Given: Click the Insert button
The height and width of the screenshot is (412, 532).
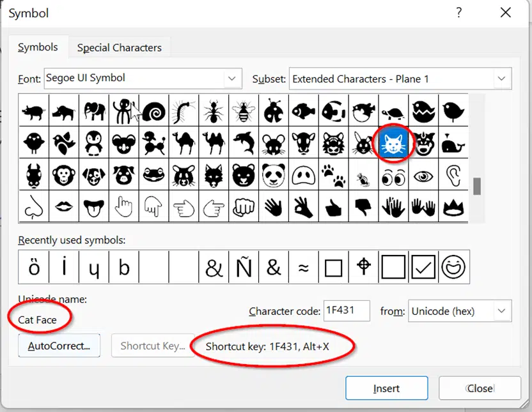Looking at the screenshot, I should click(386, 388).
